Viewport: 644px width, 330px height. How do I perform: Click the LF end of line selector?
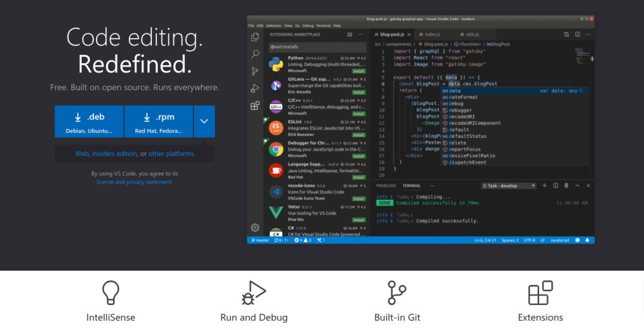point(542,240)
